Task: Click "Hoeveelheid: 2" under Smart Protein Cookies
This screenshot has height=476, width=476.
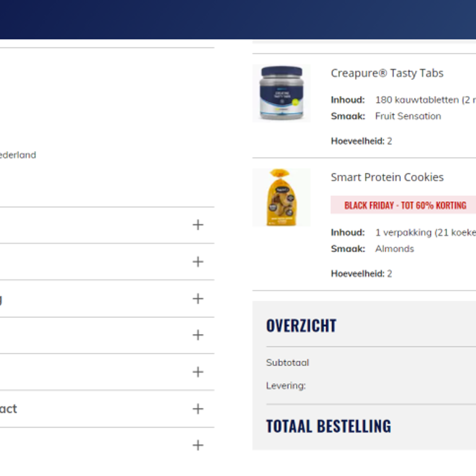Action: pyautogui.click(x=361, y=274)
